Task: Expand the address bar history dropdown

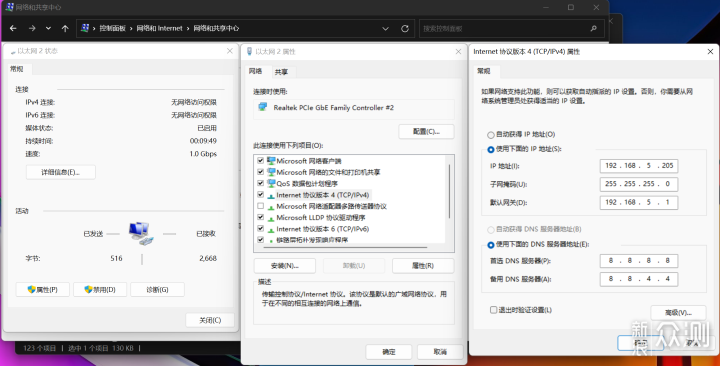Action: 385,28
